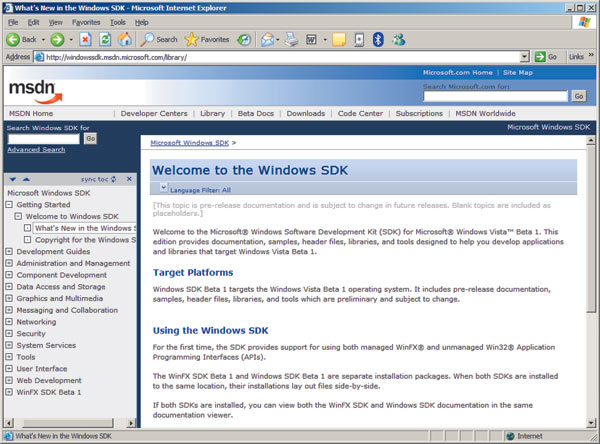Open the Site Map link
The width and height of the screenshot is (600, 444).
(x=518, y=72)
